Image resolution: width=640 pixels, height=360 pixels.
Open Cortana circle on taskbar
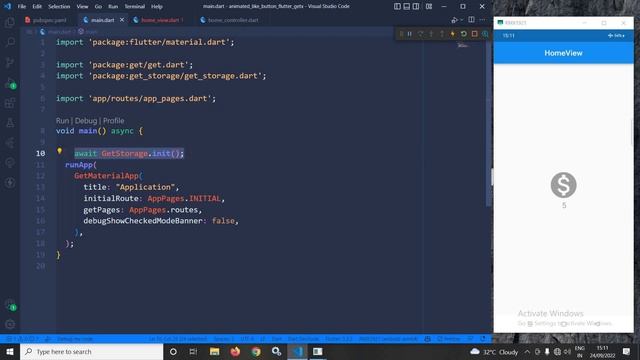tap(173, 351)
